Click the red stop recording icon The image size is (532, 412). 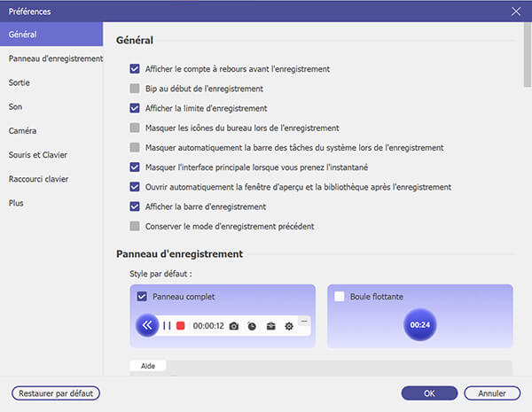coord(180,326)
